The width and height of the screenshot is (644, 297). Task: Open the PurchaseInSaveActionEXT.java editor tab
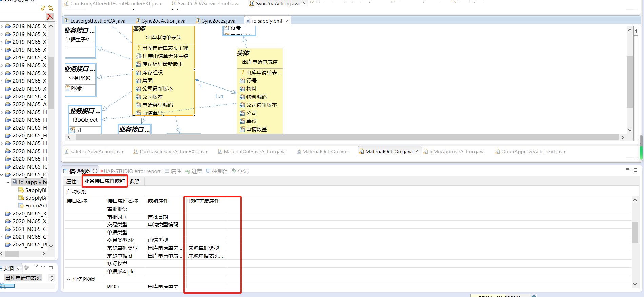click(170, 151)
